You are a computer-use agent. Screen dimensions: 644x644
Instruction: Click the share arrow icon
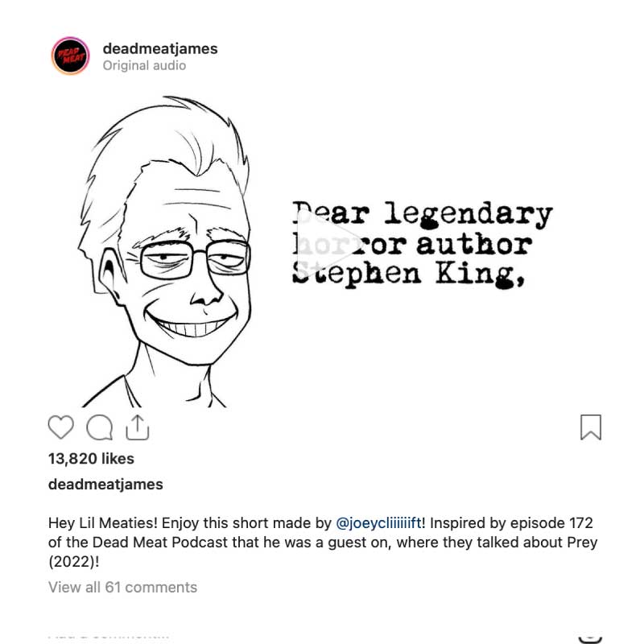pos(137,427)
